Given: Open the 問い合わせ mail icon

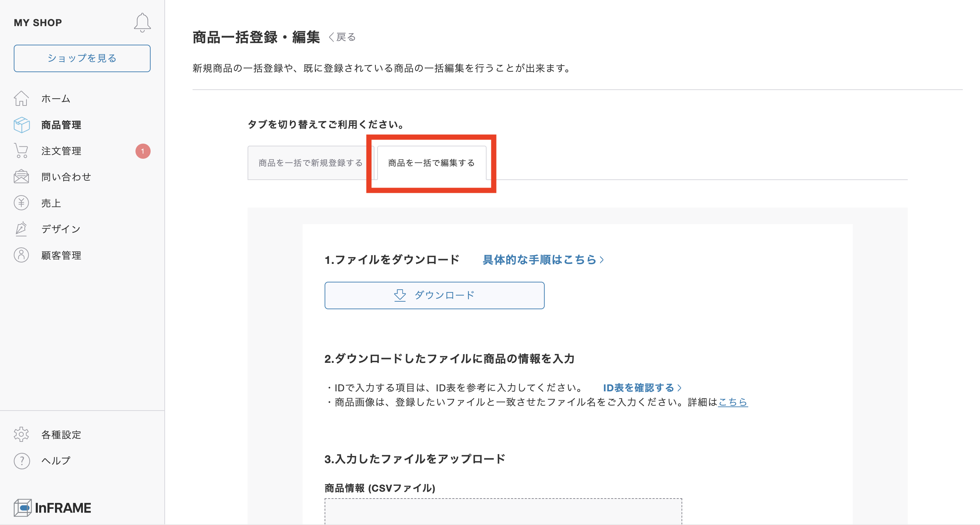Looking at the screenshot, I should (x=22, y=176).
